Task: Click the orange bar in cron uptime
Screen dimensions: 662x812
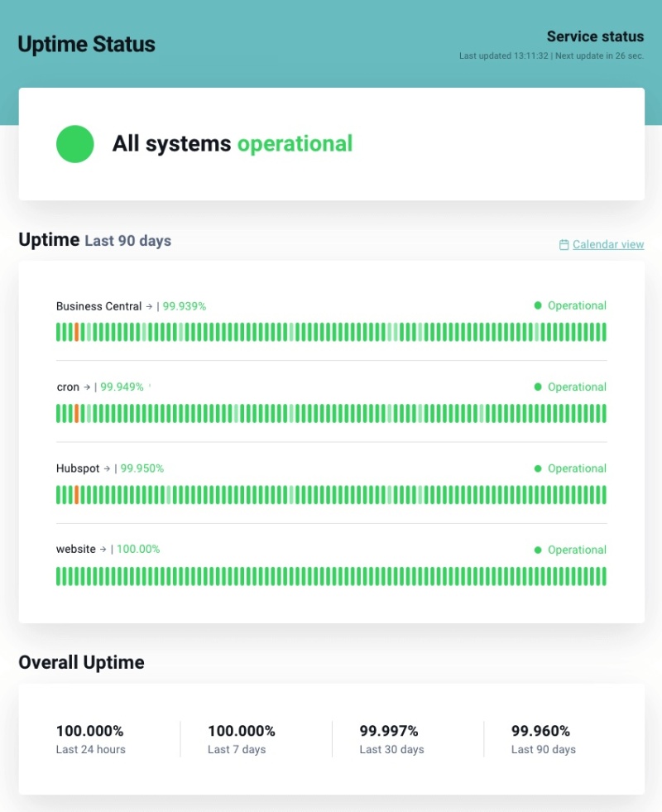Action: coord(77,413)
